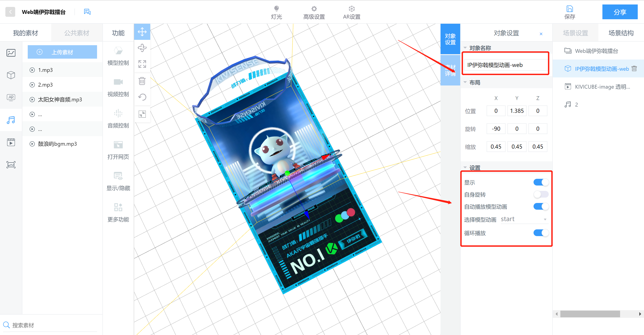Toggle the 显示 switch off
The width and height of the screenshot is (644, 335).
coord(540,182)
